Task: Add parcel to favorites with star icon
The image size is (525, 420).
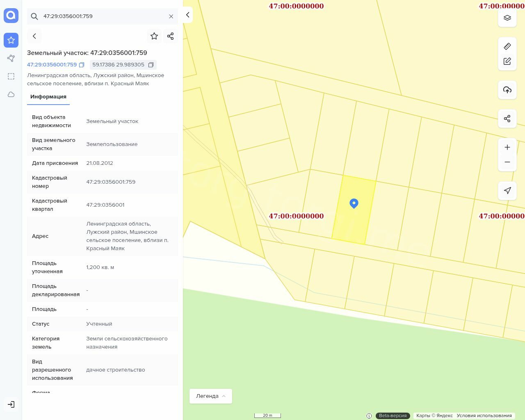Action: coord(154,36)
